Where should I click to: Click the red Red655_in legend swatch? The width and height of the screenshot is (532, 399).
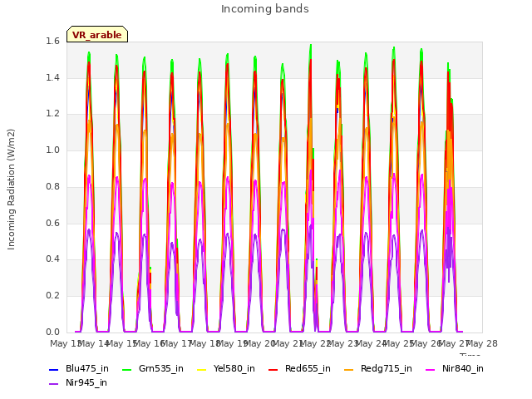tap(273, 369)
